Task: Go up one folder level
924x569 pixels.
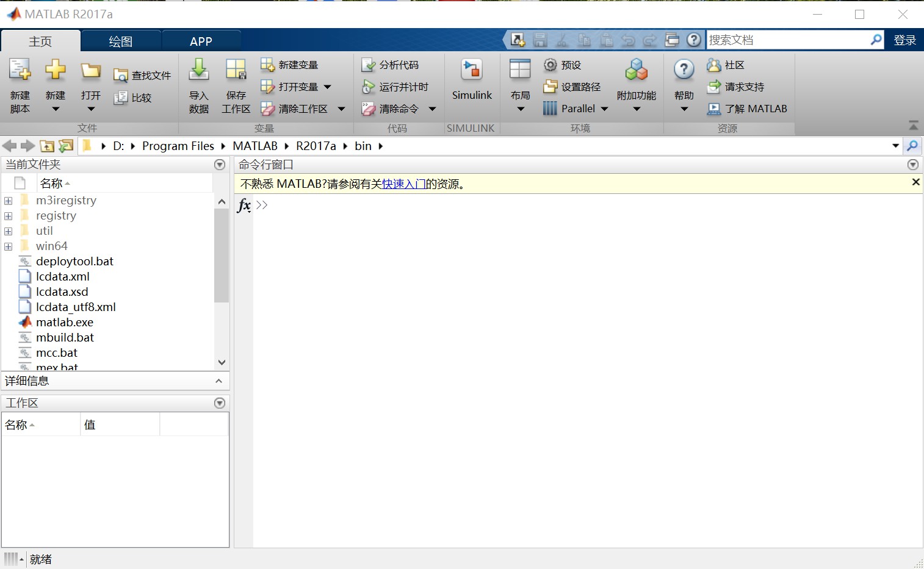Action: pos(47,146)
